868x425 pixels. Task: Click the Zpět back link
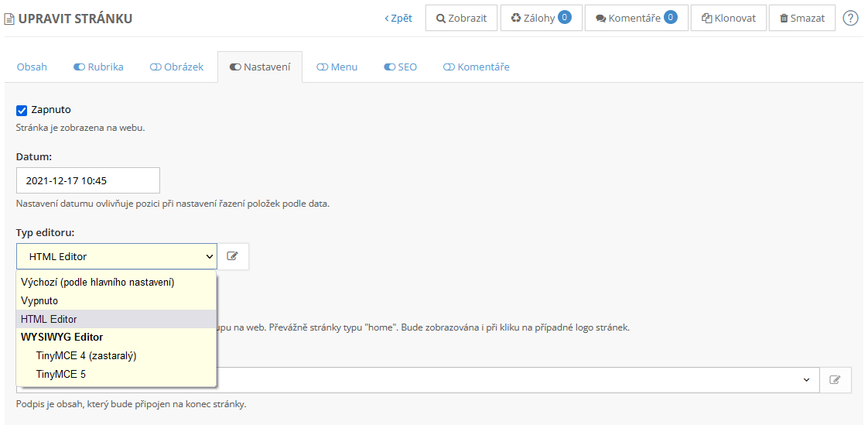(398, 18)
